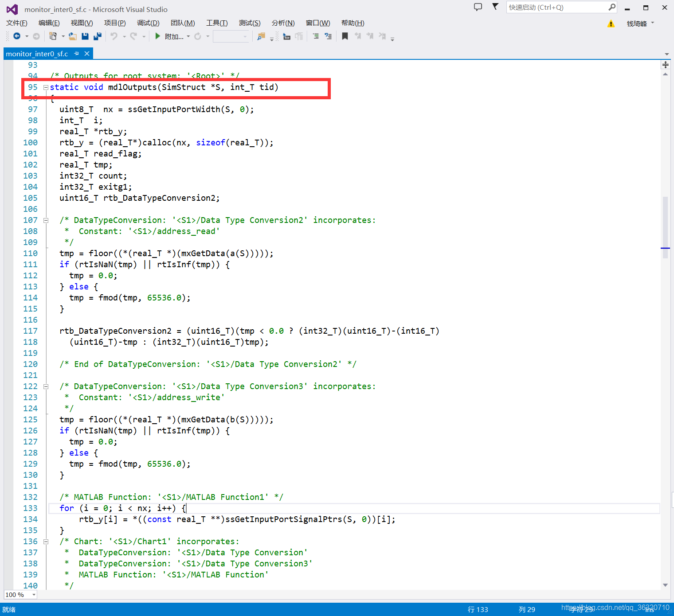Image resolution: width=674 pixels, height=616 pixels.
Task: Click the mdlOutputs function name on line 95
Action: (133, 87)
